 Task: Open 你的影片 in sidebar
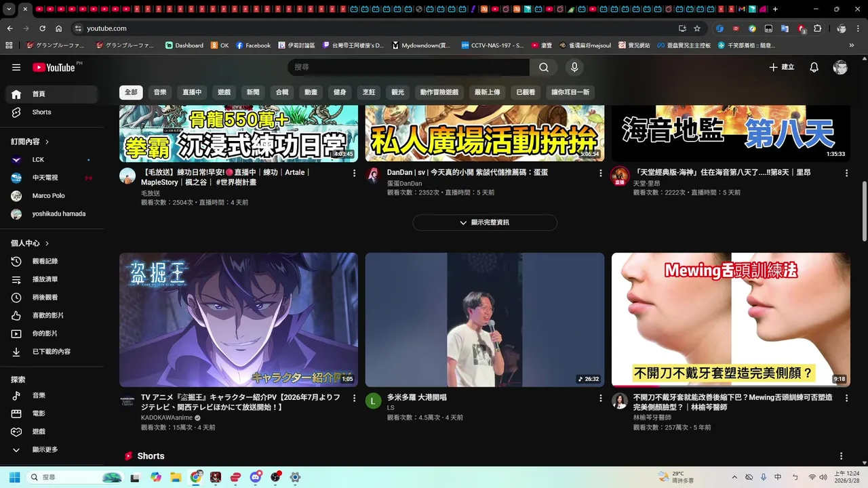coord(52,333)
